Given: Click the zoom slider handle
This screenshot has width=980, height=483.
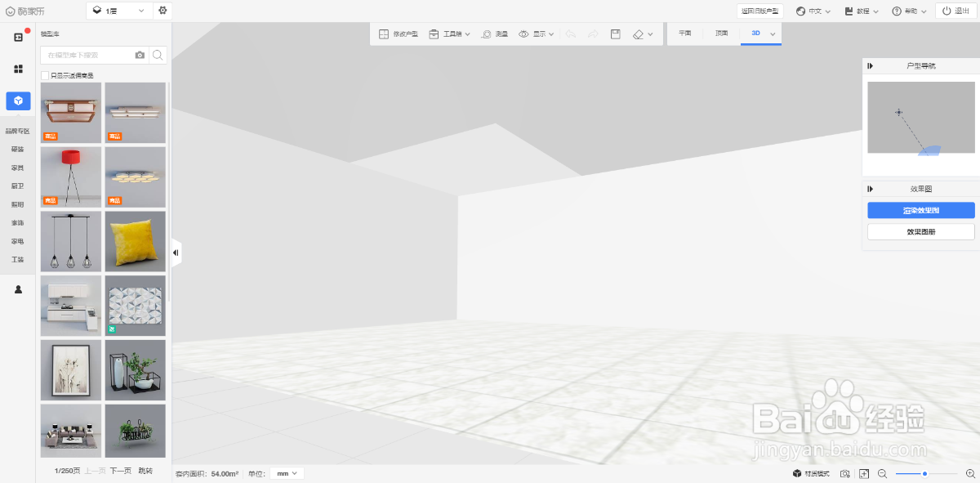Looking at the screenshot, I should pyautogui.click(x=924, y=473).
